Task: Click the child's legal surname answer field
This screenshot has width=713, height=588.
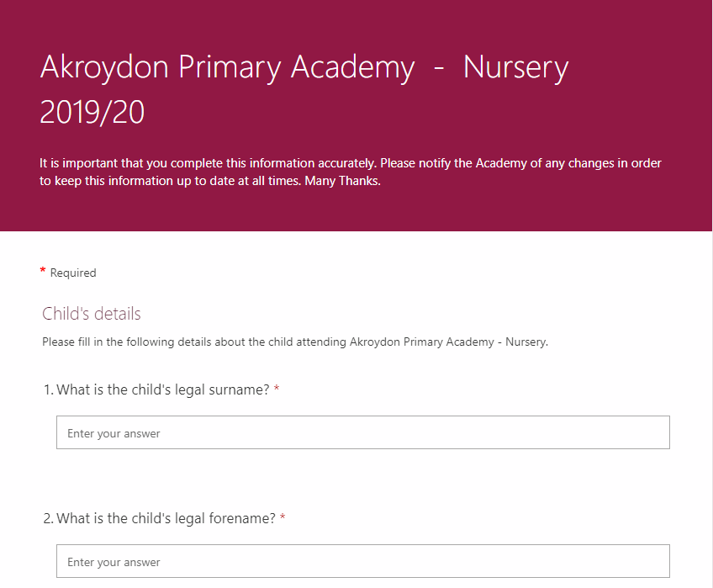Action: [x=363, y=432]
